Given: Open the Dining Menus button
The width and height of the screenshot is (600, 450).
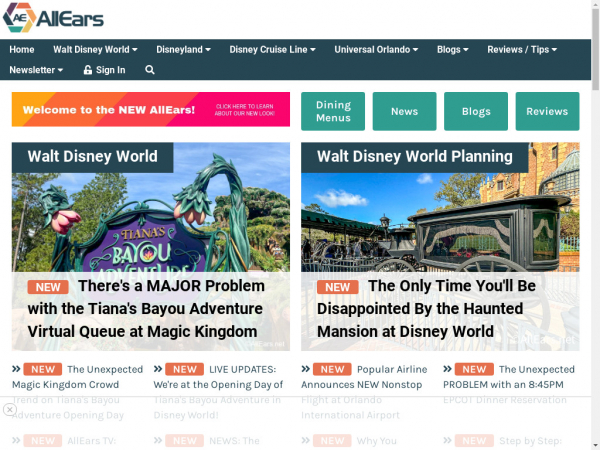Looking at the screenshot, I should pyautogui.click(x=333, y=111).
